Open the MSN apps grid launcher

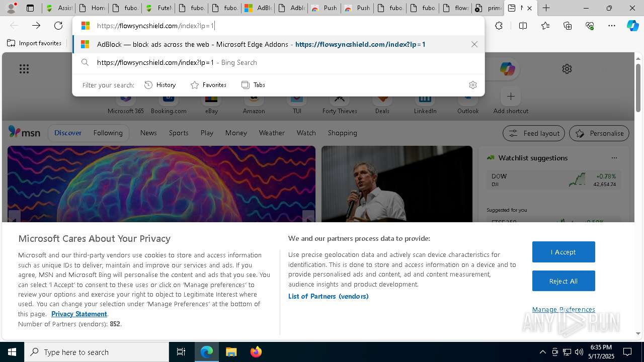pyautogui.click(x=24, y=69)
